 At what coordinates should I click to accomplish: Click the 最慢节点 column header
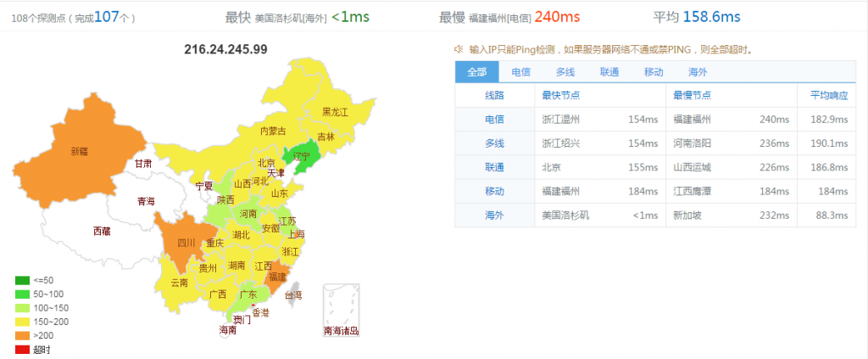[692, 95]
